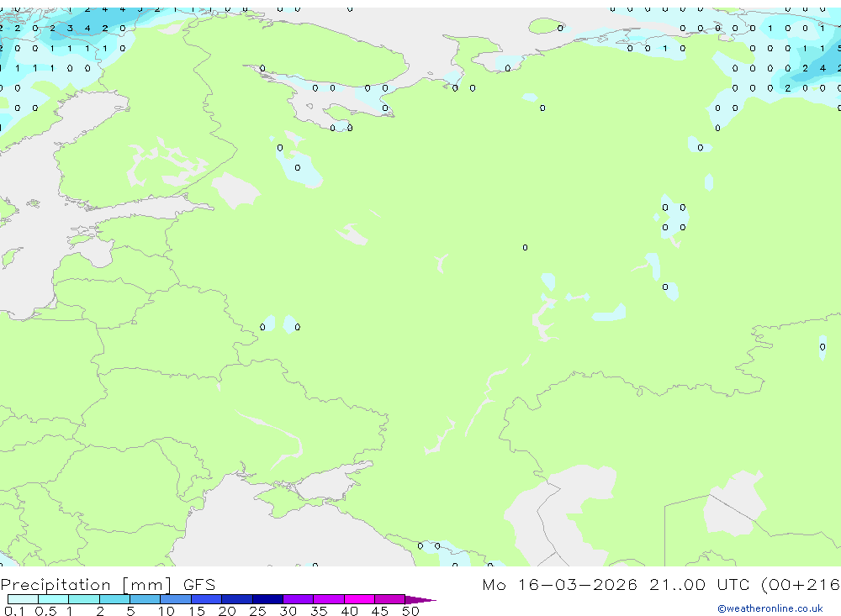841x616 pixels.
Task: Click the '0.5' legend scale label
Action: (x=45, y=611)
